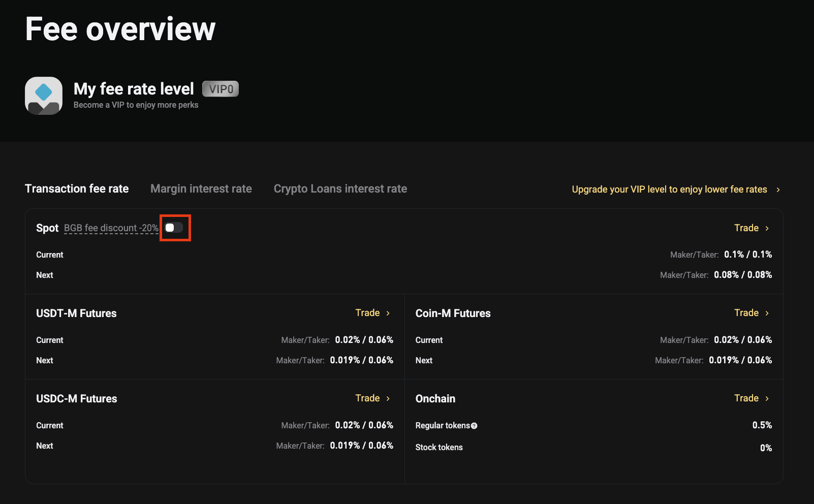Click Become a VIP to enjoy more perks
Screen dimensions: 814x504
[x=136, y=105]
